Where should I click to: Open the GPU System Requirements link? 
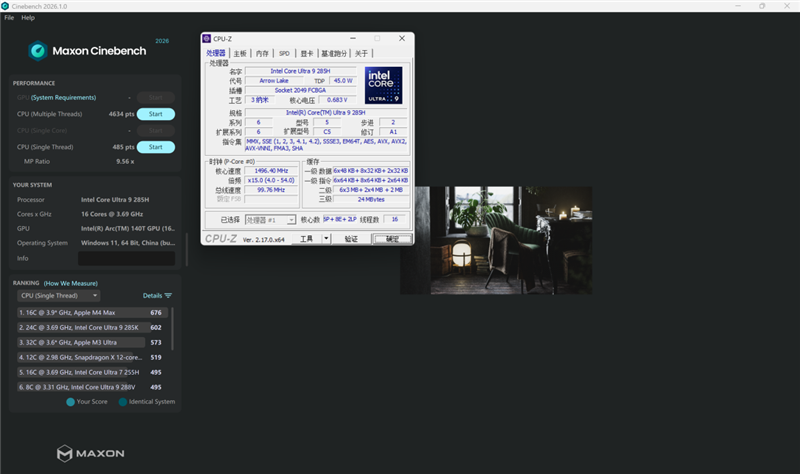[63, 97]
